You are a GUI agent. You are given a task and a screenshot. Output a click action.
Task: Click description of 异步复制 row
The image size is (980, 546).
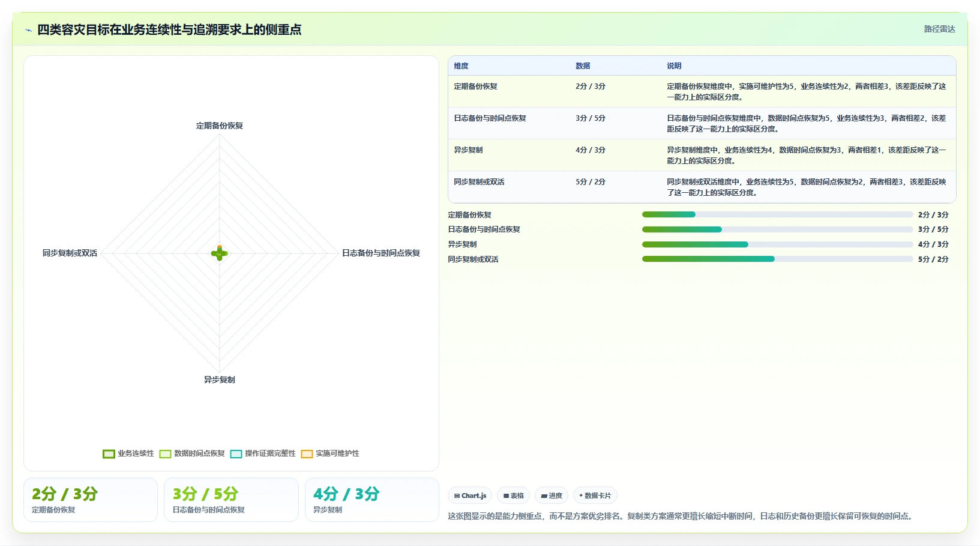pyautogui.click(x=807, y=156)
